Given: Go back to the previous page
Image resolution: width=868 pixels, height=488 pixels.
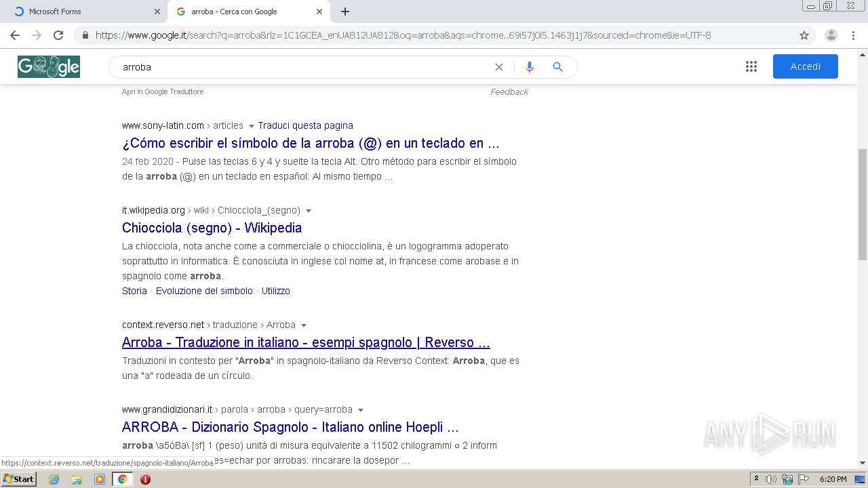Looking at the screenshot, I should point(15,35).
